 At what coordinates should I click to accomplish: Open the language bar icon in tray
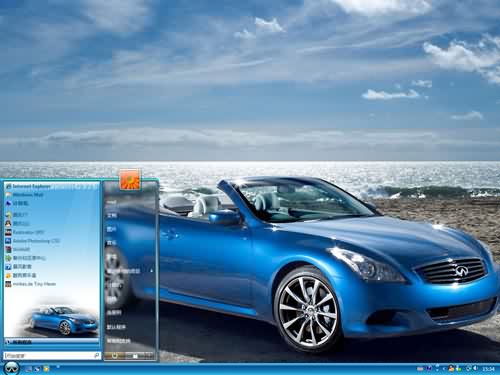pos(420,369)
